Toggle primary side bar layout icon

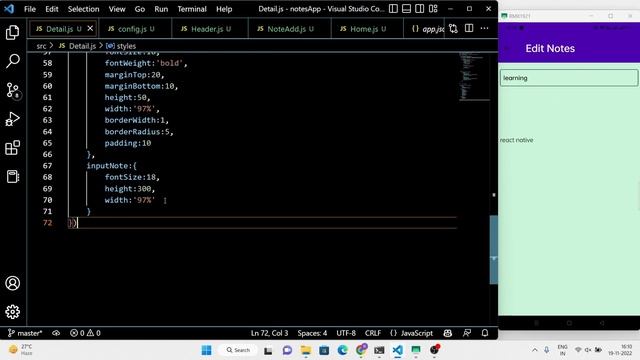pyautogui.click(x=393, y=9)
